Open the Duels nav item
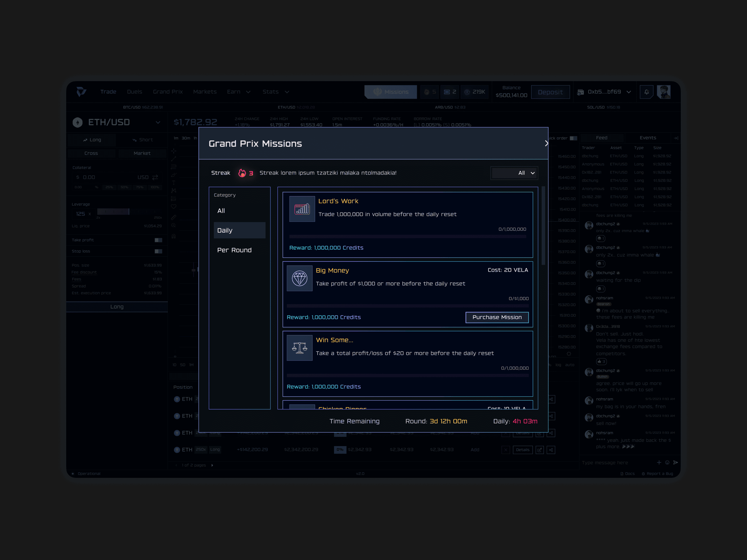This screenshot has height=560, width=747. 134,92
